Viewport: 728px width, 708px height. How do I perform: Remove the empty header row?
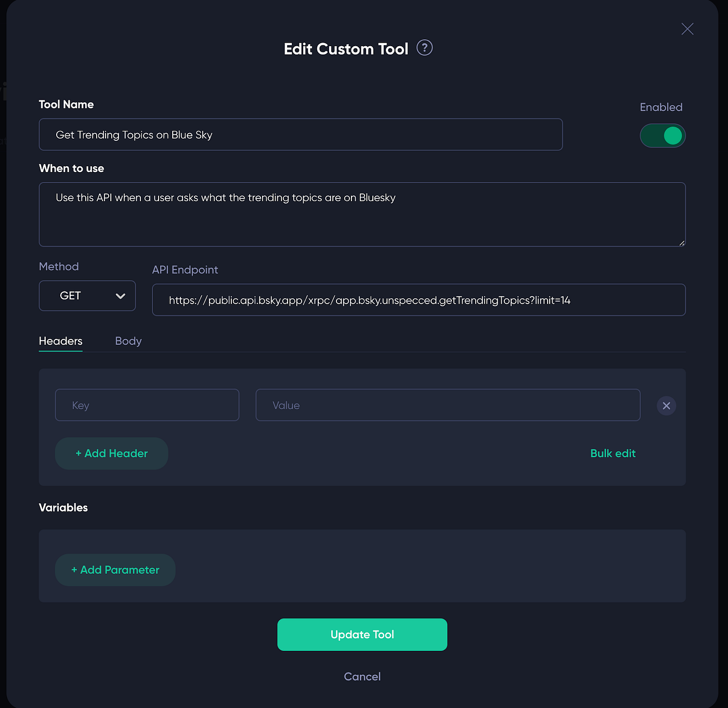pos(666,405)
